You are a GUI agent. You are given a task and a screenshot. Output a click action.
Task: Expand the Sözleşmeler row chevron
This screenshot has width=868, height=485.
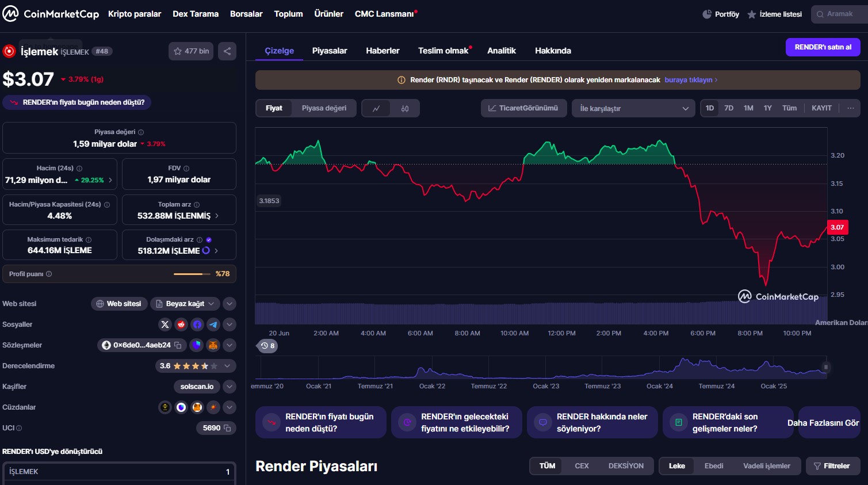[x=229, y=345]
